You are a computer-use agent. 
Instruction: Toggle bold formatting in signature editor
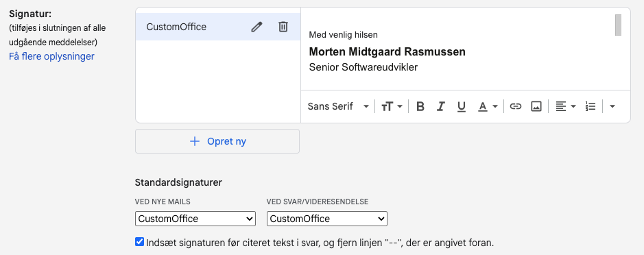pos(420,107)
